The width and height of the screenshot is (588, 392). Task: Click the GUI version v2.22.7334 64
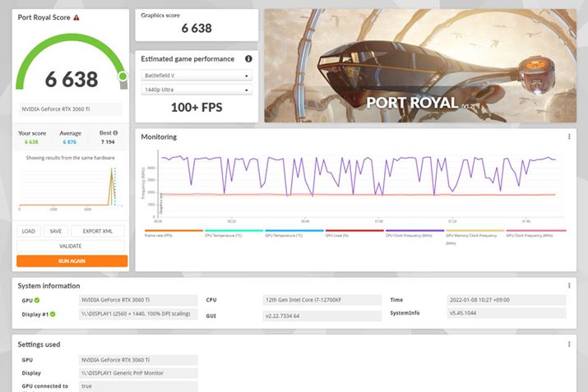point(322,316)
